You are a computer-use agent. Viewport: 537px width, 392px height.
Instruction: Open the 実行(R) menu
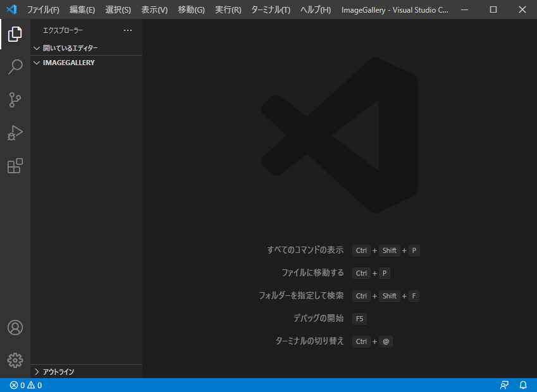[x=228, y=9]
